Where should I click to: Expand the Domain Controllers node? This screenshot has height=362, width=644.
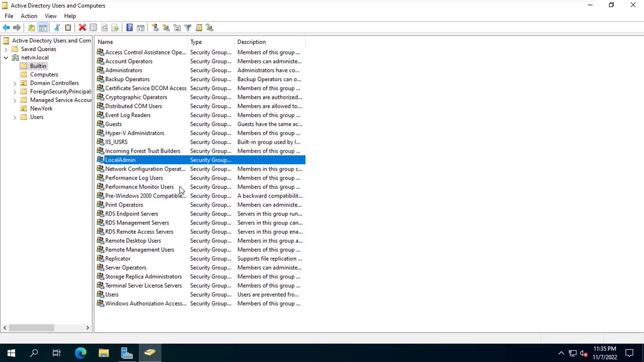[15, 83]
